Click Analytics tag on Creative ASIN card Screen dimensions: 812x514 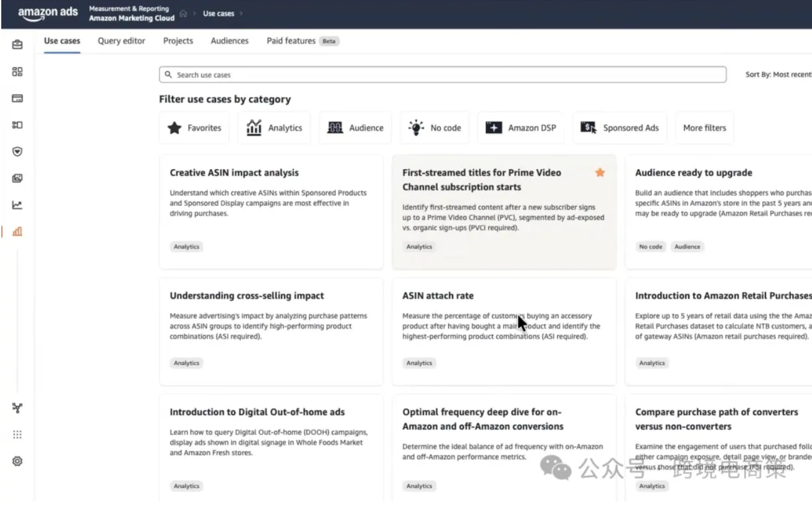coord(186,247)
